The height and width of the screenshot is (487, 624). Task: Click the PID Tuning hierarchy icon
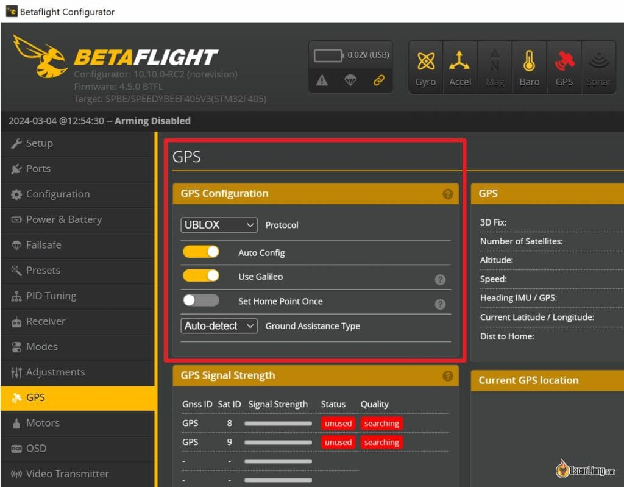pyautogui.click(x=16, y=296)
